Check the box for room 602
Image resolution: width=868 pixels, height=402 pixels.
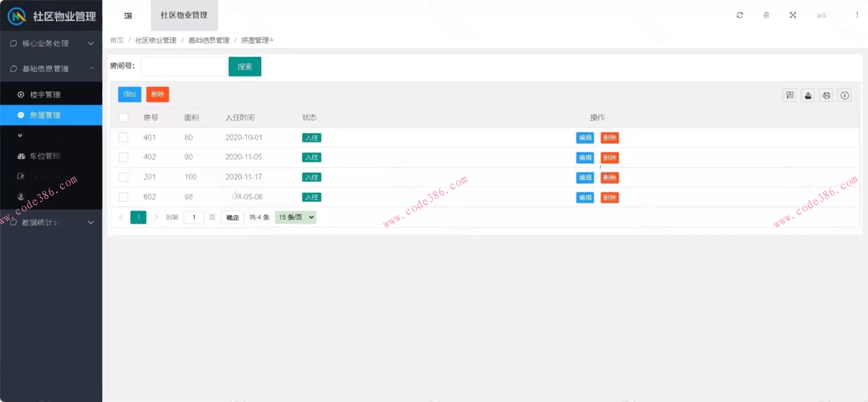pos(123,197)
